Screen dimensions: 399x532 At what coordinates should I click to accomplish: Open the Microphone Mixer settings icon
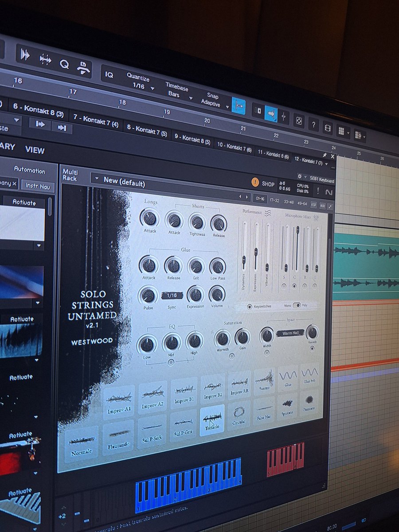pyautogui.click(x=316, y=217)
